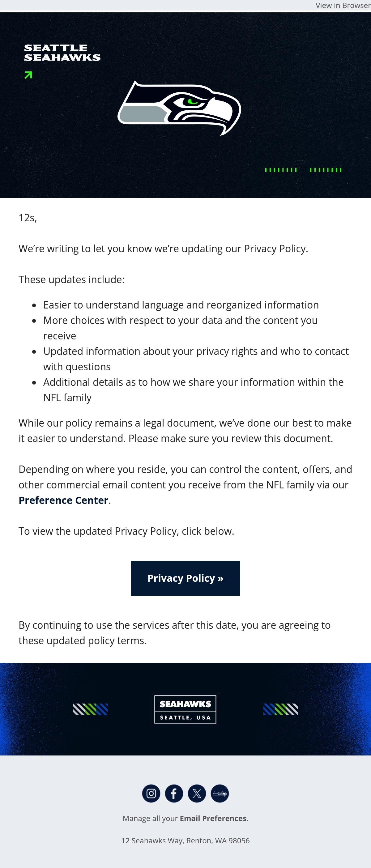Click the right striped color bars graphic

280,709
